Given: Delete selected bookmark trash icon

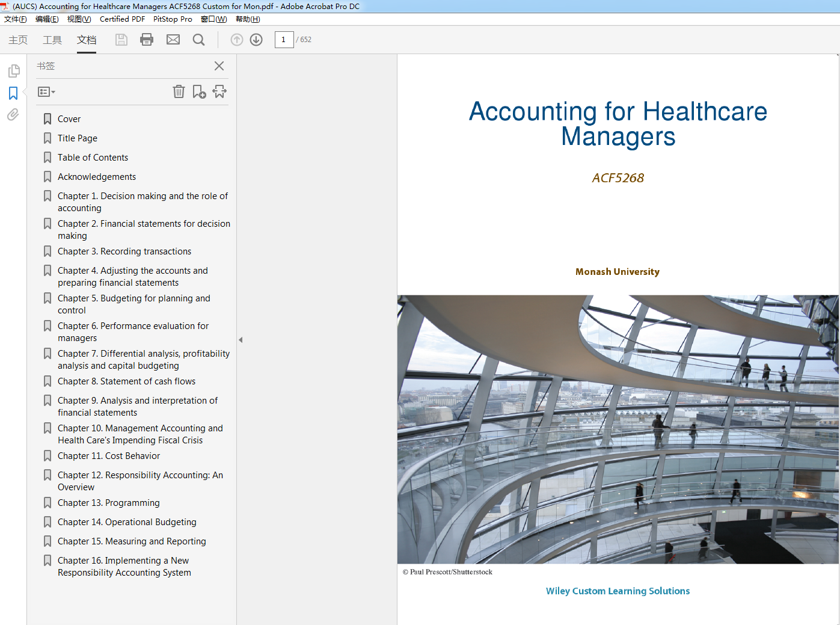Looking at the screenshot, I should pyautogui.click(x=179, y=91).
